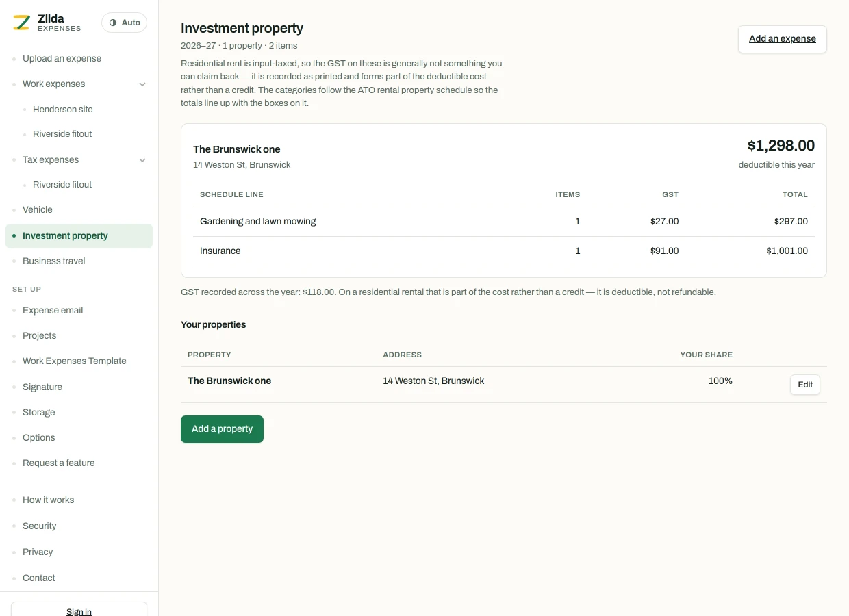Viewport: 849px width, 616px height.
Task: Open How it works page
Action: click(48, 500)
